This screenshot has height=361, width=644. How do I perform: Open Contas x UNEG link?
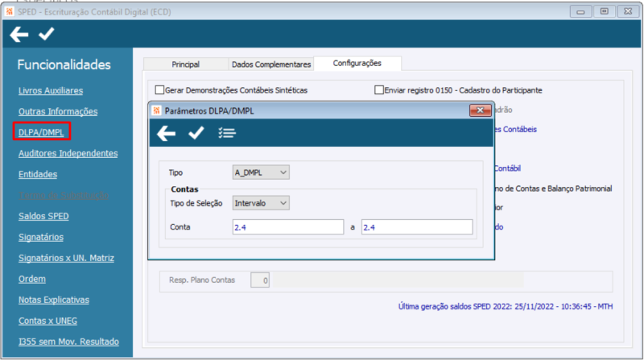47,322
